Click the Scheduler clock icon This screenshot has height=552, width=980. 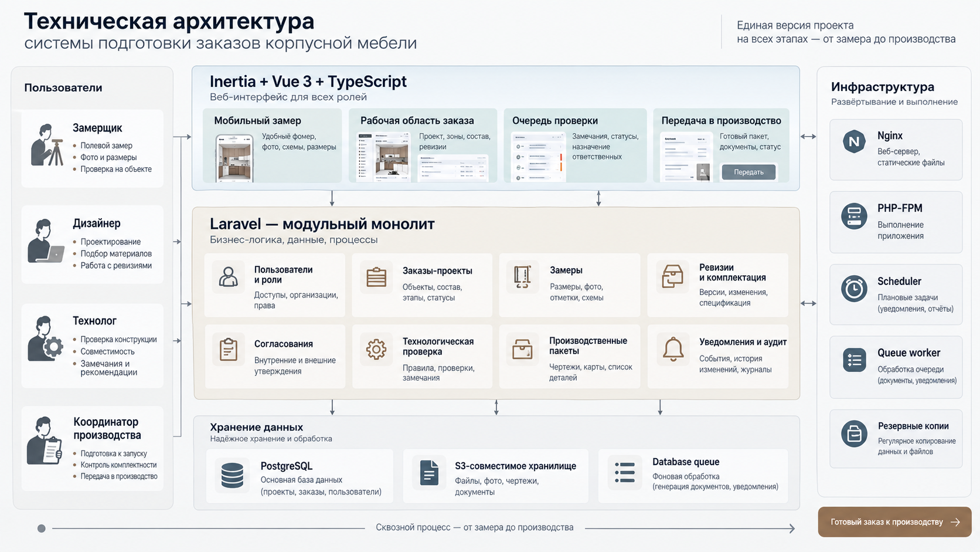coord(854,289)
